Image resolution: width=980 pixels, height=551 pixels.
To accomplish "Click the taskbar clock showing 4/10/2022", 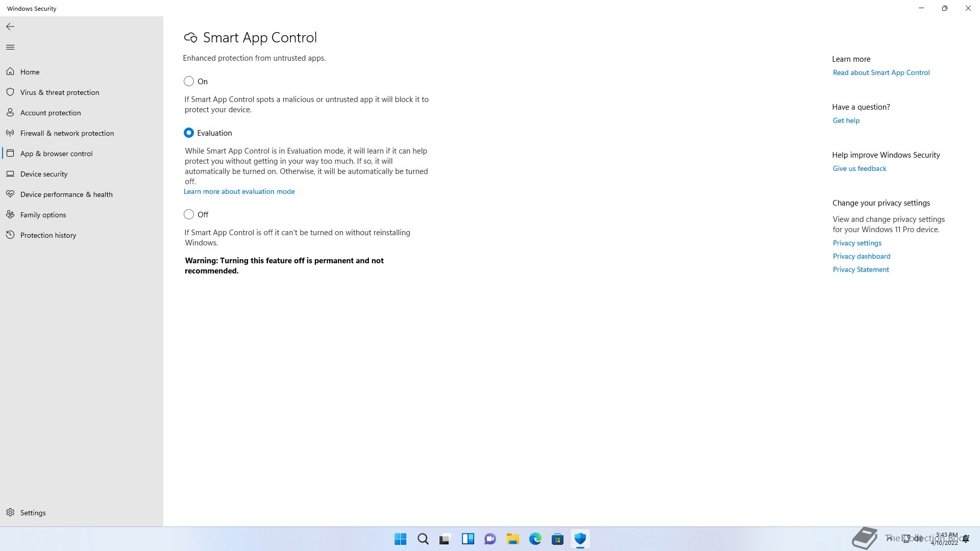I will coord(945,539).
